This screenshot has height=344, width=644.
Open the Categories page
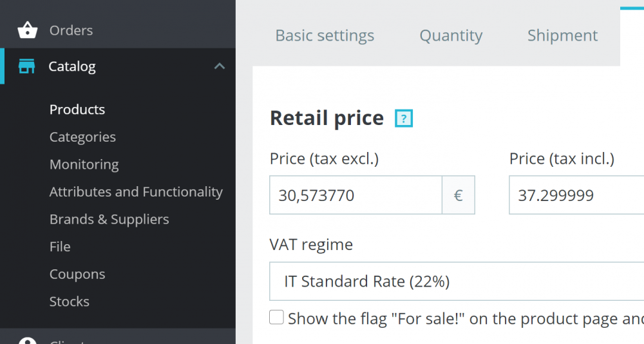pyautogui.click(x=82, y=137)
